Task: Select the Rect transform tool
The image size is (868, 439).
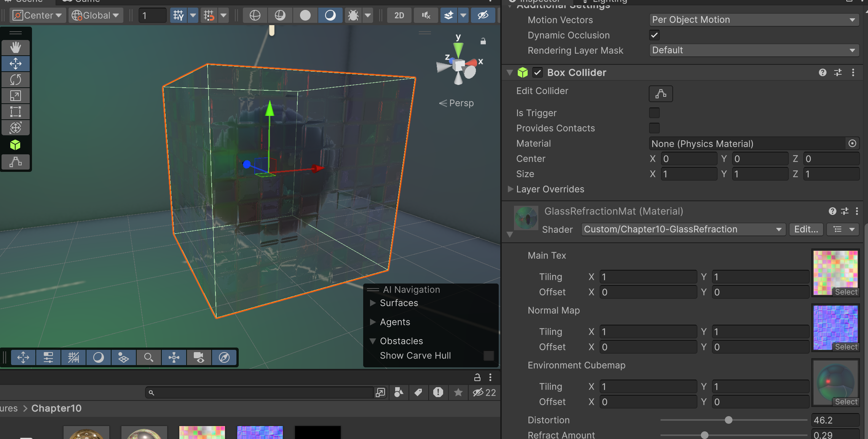Action: pos(15,112)
